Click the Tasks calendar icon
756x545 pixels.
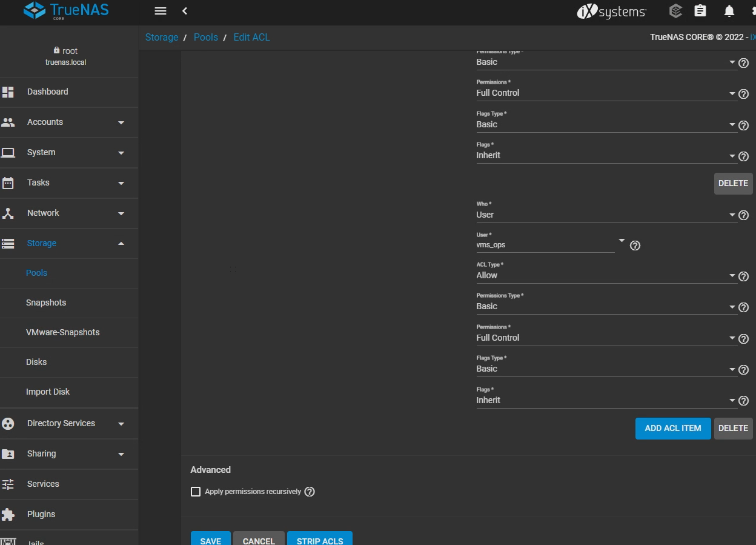click(8, 183)
